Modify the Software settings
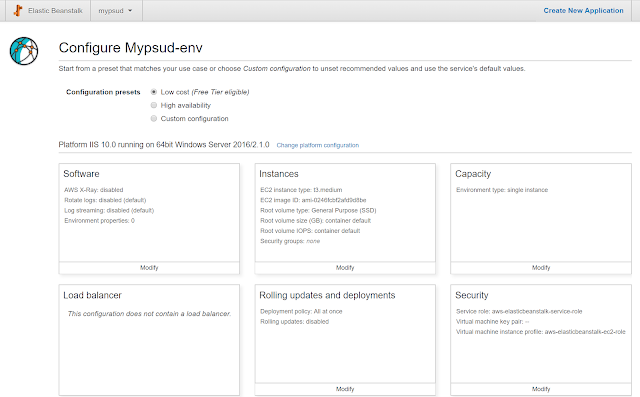This screenshot has width=640, height=397. pyautogui.click(x=149, y=268)
